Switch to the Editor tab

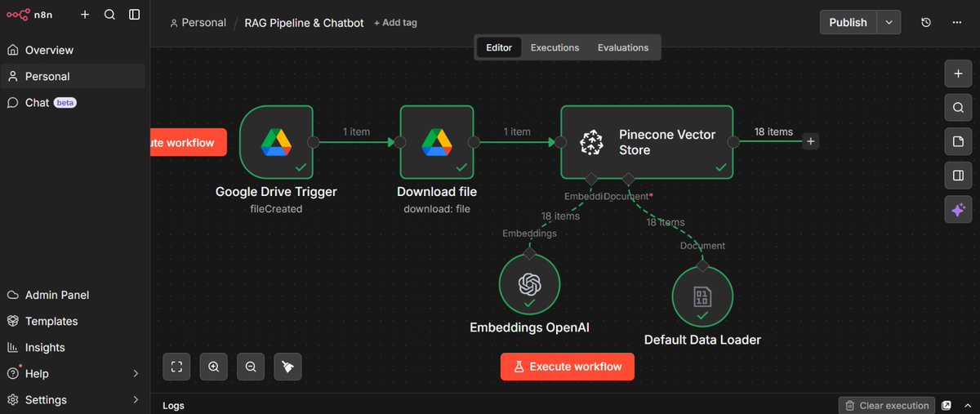point(499,47)
